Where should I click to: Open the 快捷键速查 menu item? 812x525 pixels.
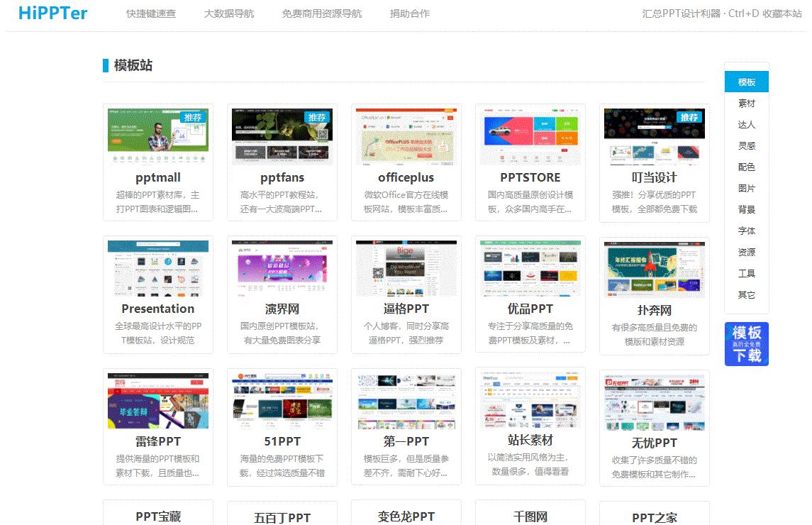150,13
